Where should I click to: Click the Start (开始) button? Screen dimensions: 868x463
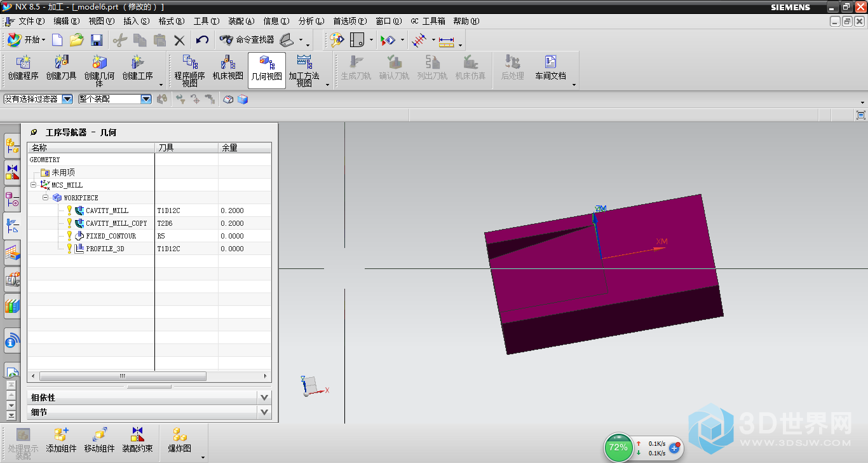coord(26,39)
